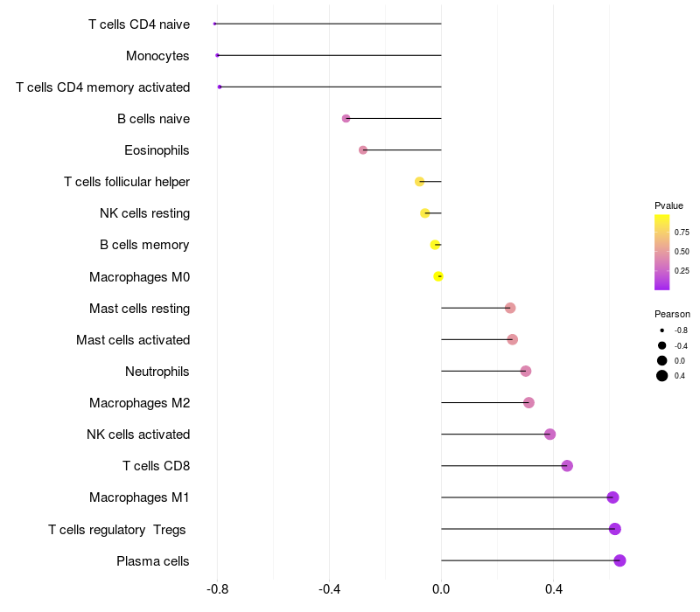This screenshot has height=612, width=700.
Task: Click the Pearson legend 0.4 size dot
Action: (662, 376)
